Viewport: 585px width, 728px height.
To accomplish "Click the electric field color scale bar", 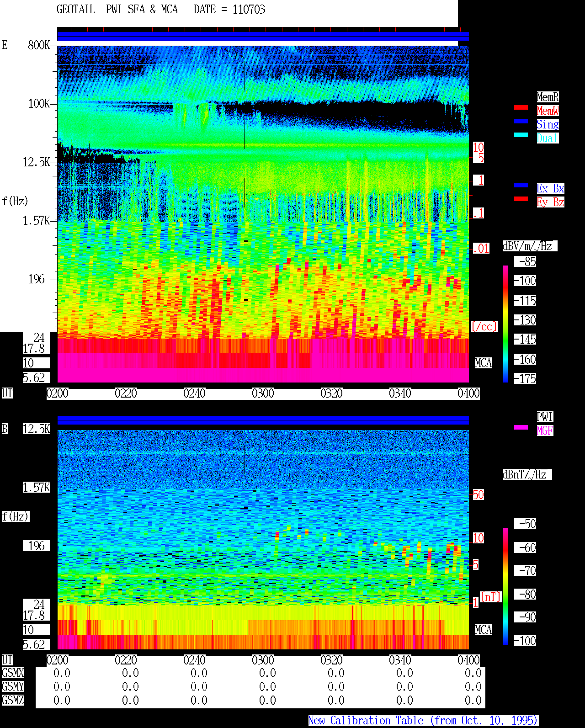I will point(505,324).
